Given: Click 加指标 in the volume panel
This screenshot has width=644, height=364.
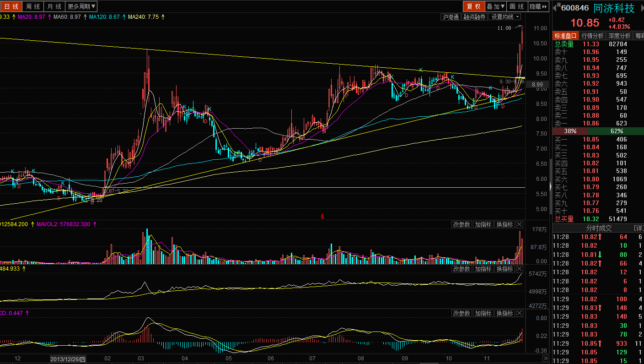Looking at the screenshot, I should 483,224.
